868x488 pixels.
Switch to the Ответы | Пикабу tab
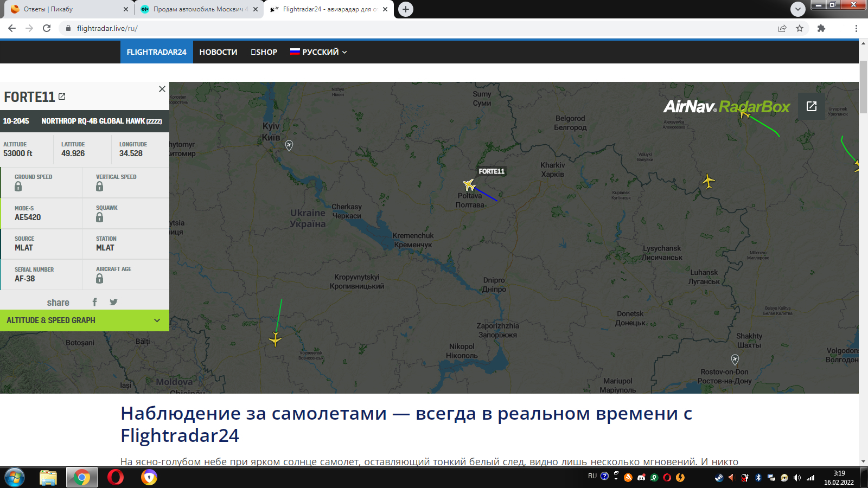[66, 9]
